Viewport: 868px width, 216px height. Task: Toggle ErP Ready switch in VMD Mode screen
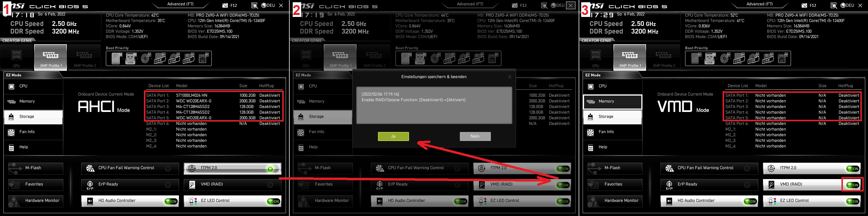click(747, 185)
